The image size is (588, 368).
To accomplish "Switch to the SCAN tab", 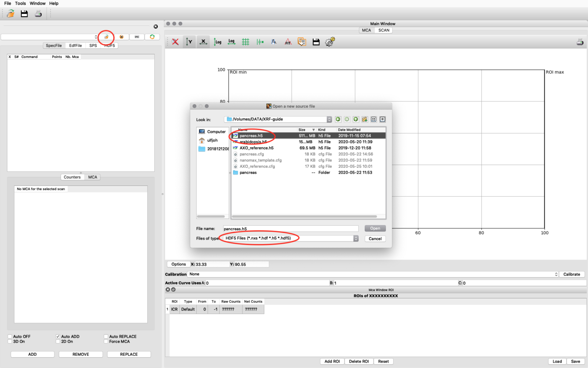I will pos(384,30).
